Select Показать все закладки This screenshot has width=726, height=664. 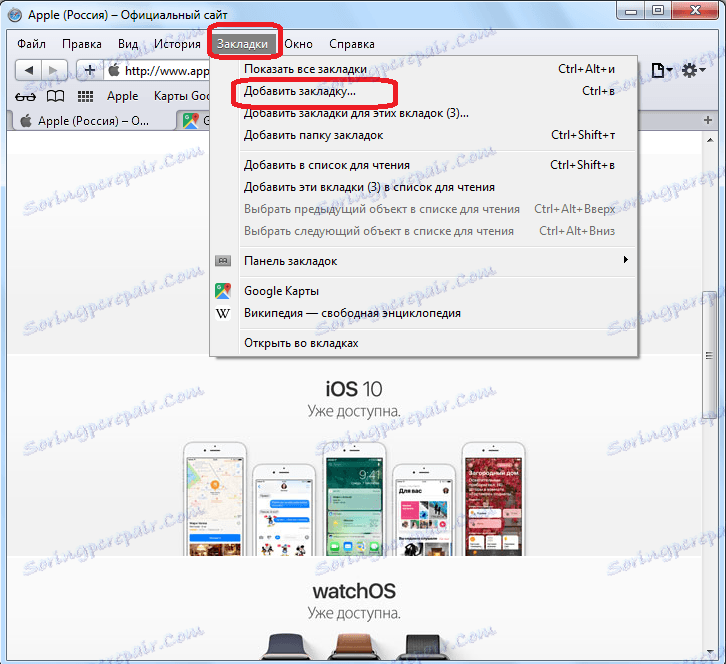click(424, 69)
